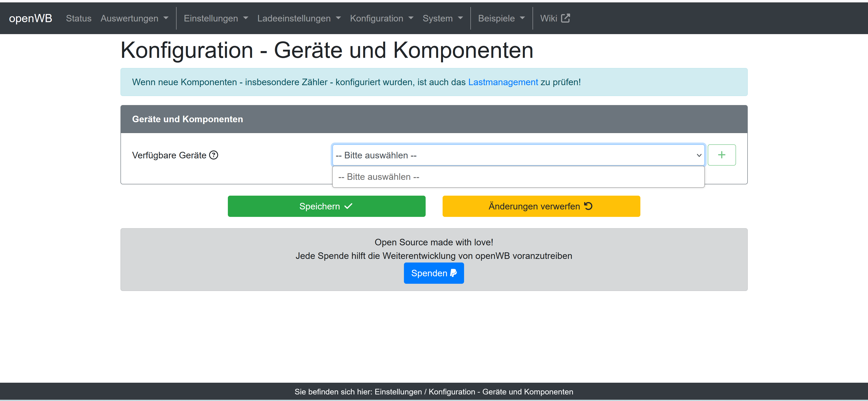Go to the Status page

tap(78, 18)
